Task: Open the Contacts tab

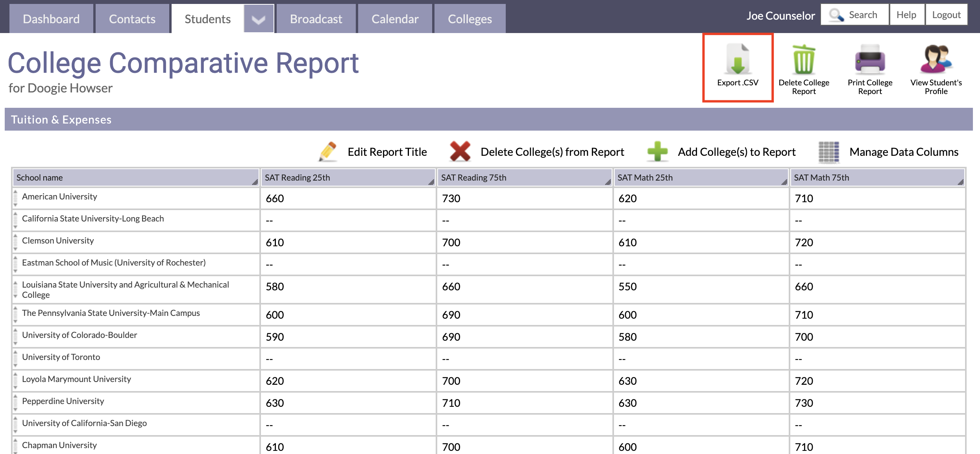Action: coord(132,19)
